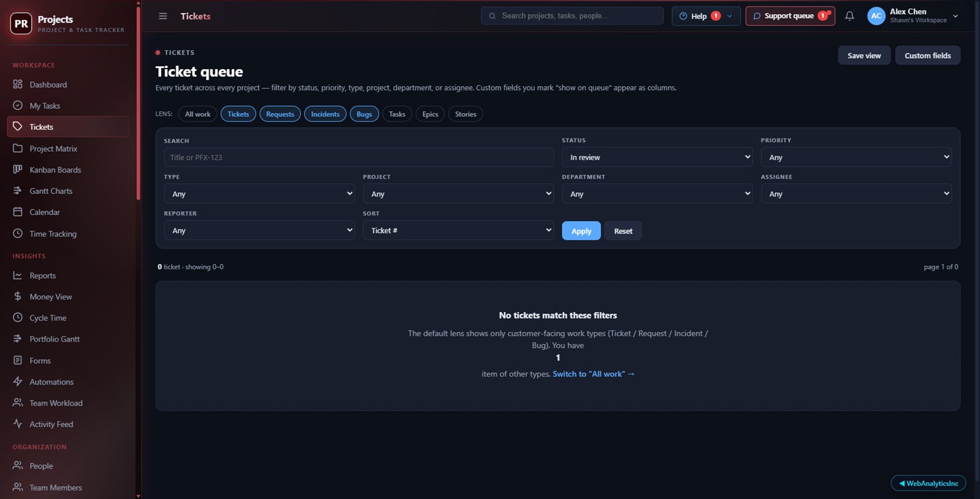Image resolution: width=980 pixels, height=499 pixels.
Task: Click the PR Projects logo
Action: tap(21, 23)
